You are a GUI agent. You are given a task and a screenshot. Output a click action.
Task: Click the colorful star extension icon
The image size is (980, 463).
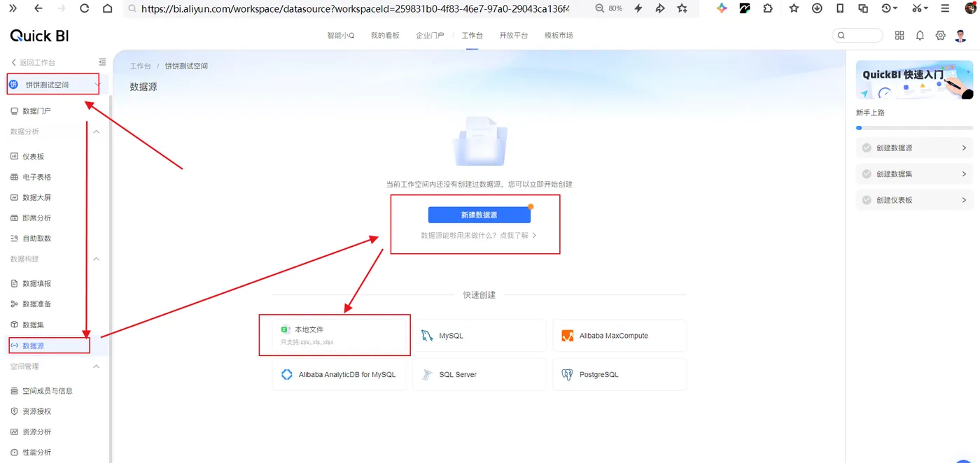[722, 8]
